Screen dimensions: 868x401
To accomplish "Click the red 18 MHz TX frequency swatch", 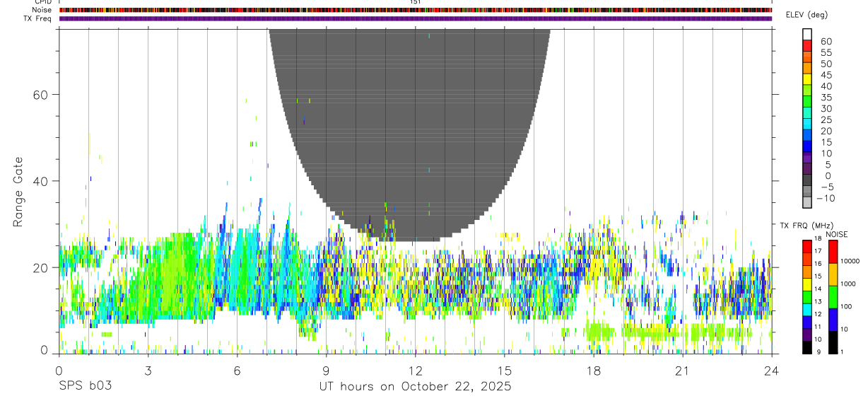I will coord(807,246).
